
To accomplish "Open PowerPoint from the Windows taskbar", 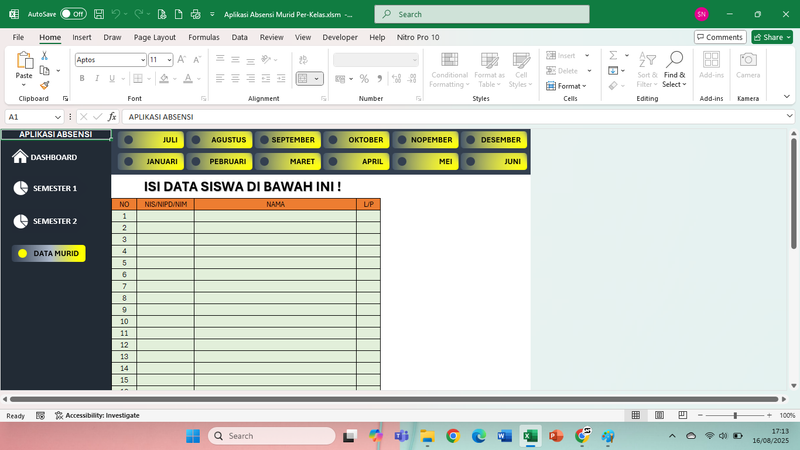I will point(556,436).
